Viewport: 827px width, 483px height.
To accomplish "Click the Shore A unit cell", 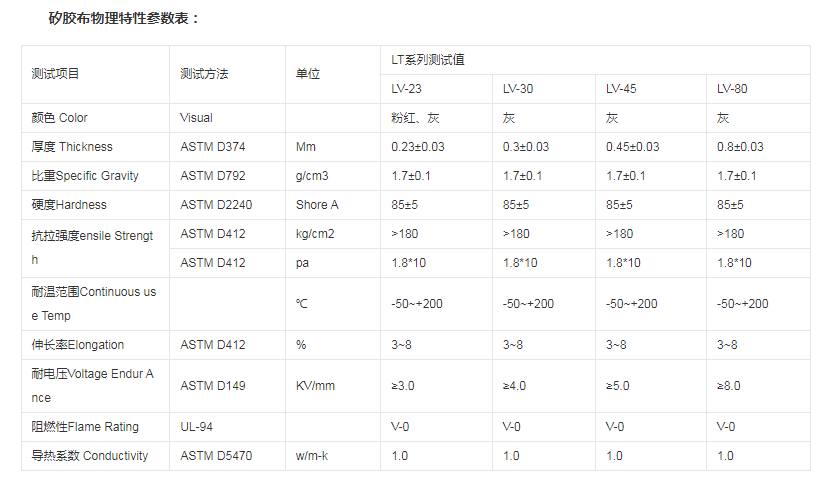I will click(x=317, y=205).
